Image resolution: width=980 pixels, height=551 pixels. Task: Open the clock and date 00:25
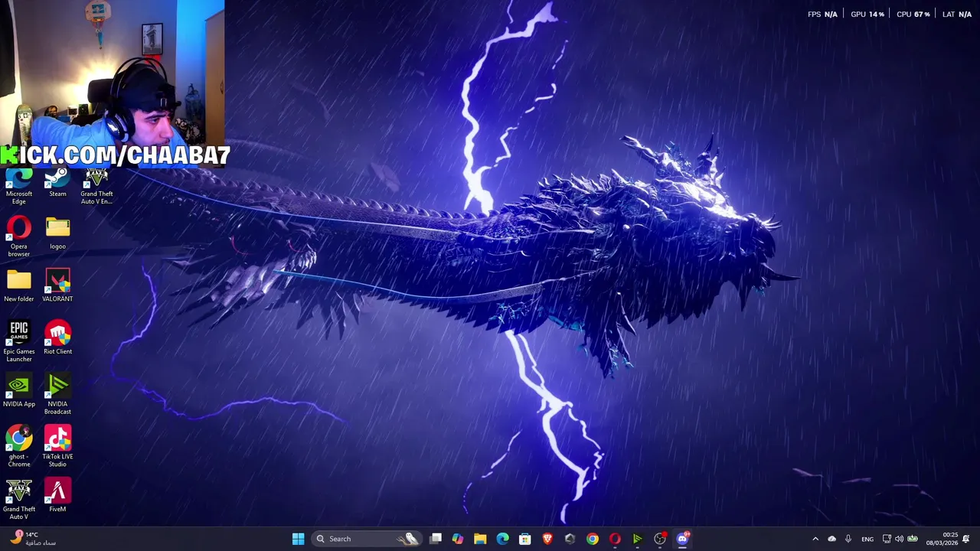942,539
